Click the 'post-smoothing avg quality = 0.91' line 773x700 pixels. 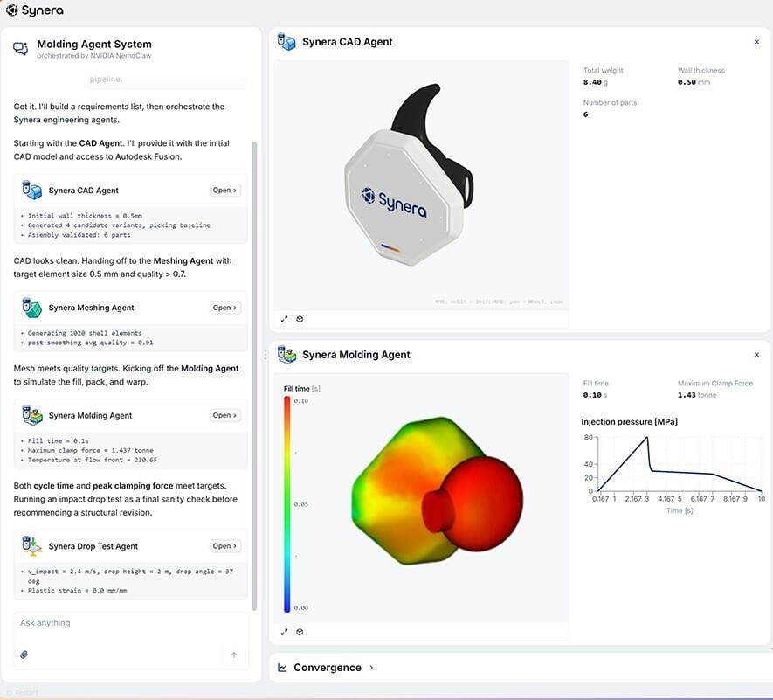click(x=90, y=343)
